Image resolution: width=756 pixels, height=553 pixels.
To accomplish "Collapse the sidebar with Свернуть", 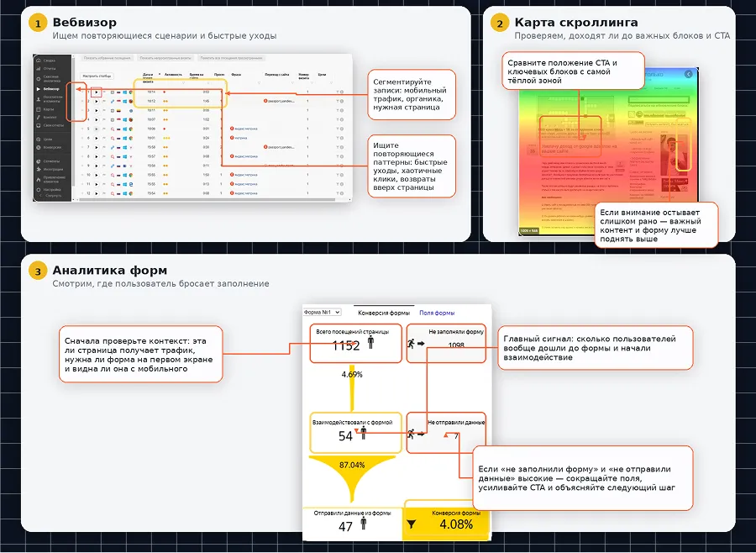I will pos(52,195).
